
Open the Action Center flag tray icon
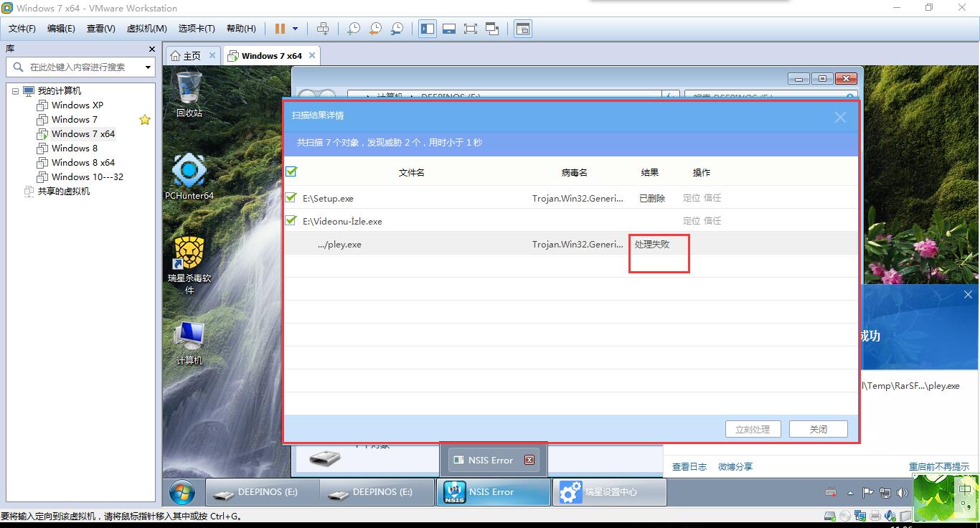[x=868, y=493]
